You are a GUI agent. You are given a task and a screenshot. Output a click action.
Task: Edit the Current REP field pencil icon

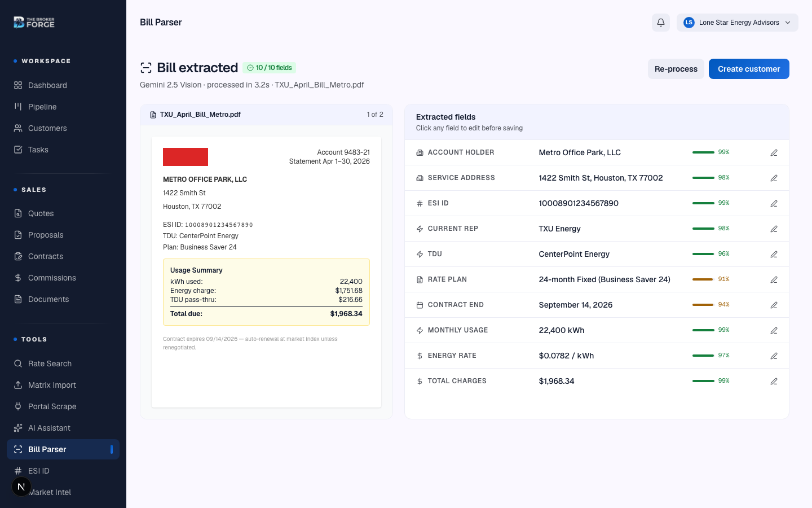click(x=774, y=229)
